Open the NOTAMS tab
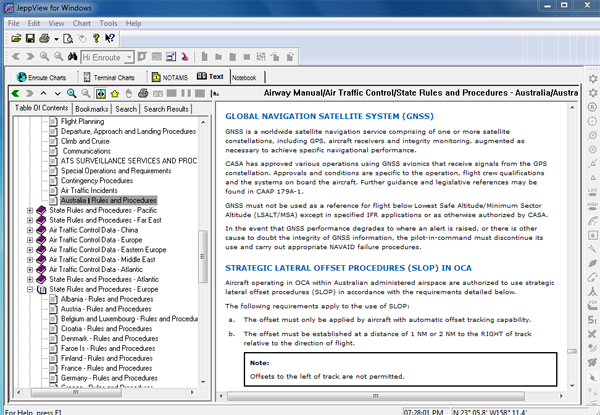The image size is (600, 415). [x=170, y=78]
